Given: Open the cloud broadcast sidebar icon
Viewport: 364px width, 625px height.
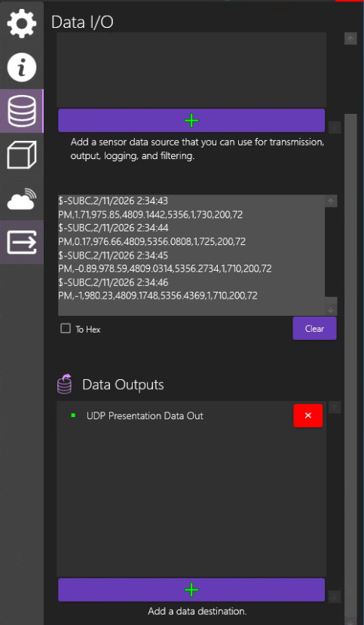Looking at the screenshot, I should coord(22,199).
